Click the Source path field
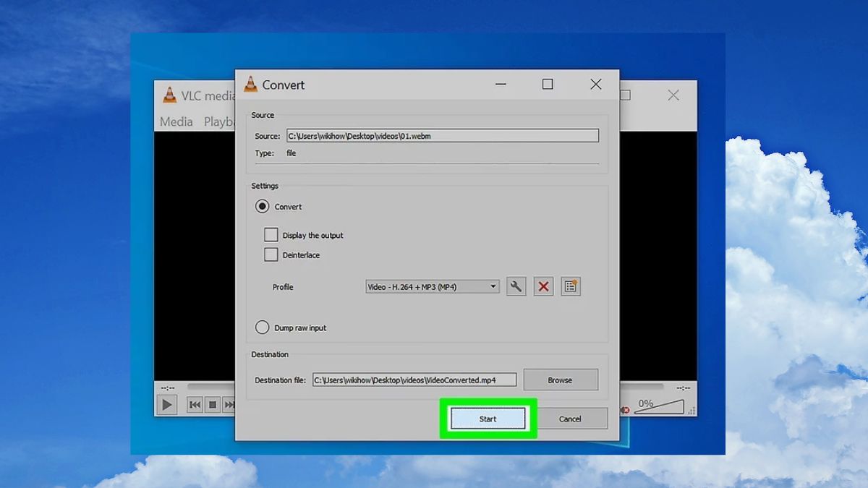The height and width of the screenshot is (488, 868). pos(443,135)
